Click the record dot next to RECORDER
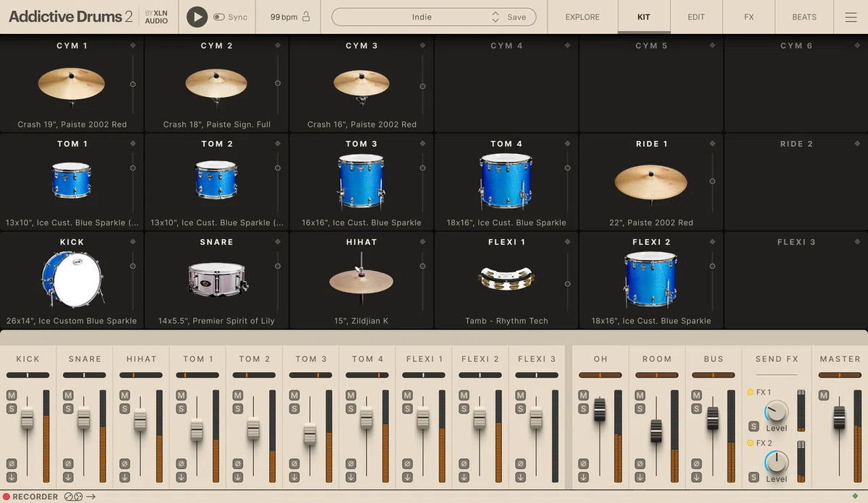Image resolution: width=868 pixels, height=503 pixels. (6, 496)
